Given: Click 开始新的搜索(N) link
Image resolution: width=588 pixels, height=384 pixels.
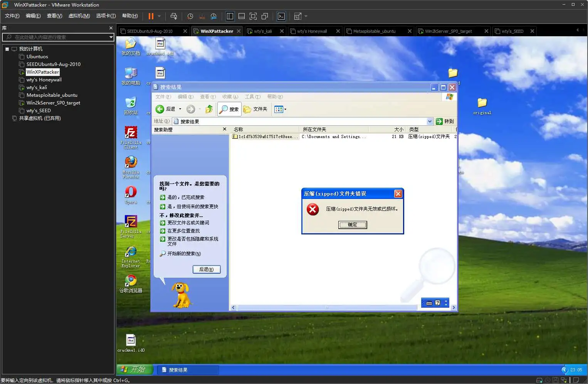Looking at the screenshot, I should 180,254.
